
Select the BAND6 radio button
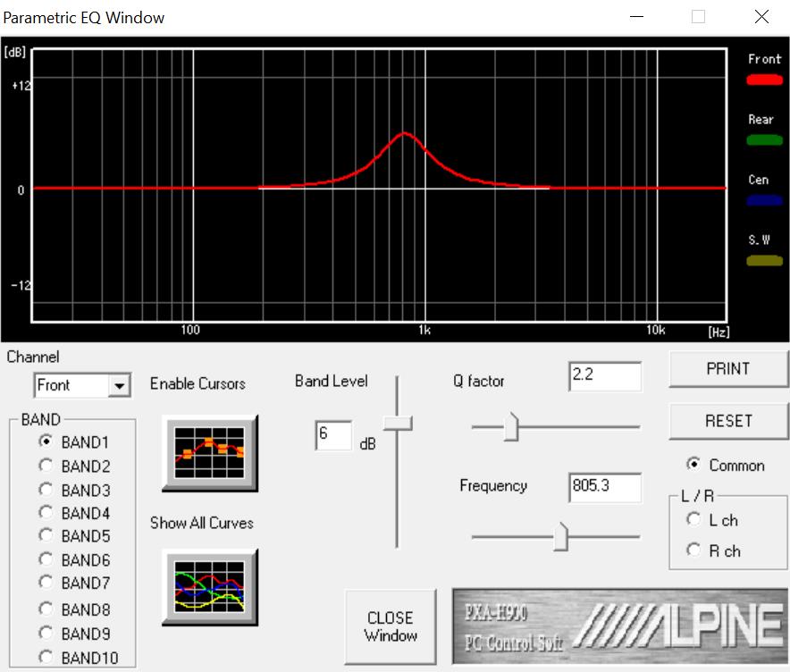click(46, 559)
